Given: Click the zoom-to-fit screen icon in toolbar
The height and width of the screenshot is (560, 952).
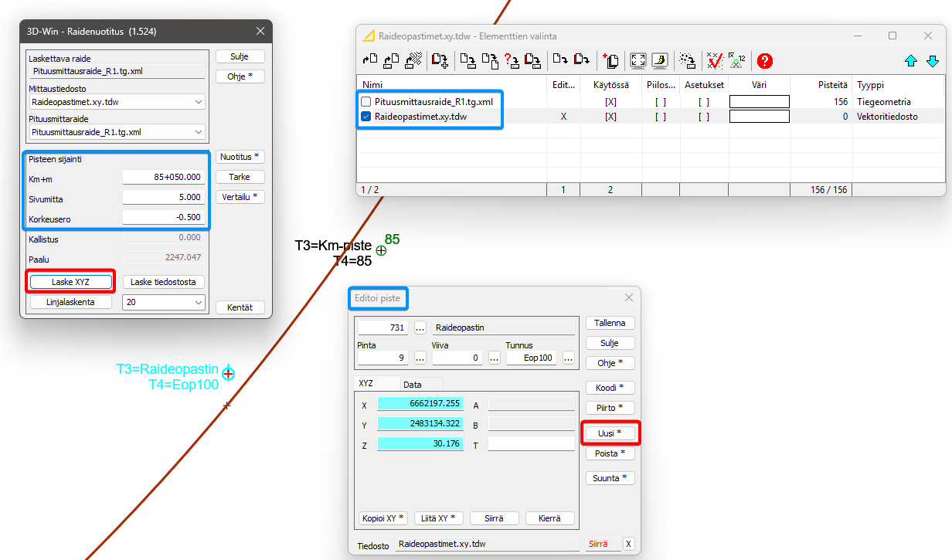Looking at the screenshot, I should pos(638,60).
